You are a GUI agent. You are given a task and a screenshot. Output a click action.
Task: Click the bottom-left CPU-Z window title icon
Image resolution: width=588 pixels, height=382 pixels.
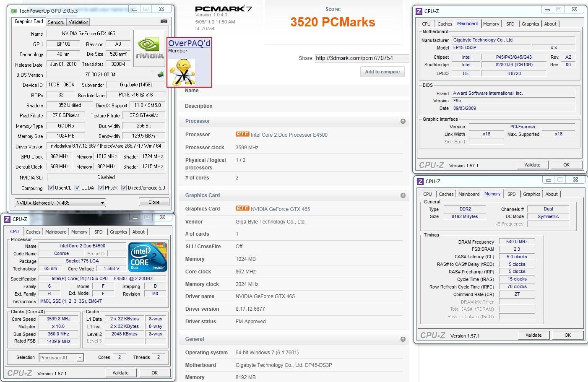click(x=7, y=219)
